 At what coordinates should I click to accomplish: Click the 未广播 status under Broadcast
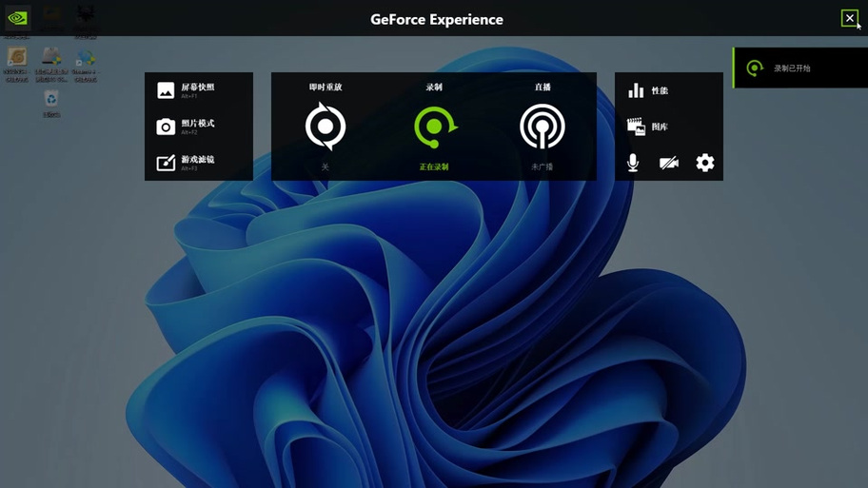point(542,166)
